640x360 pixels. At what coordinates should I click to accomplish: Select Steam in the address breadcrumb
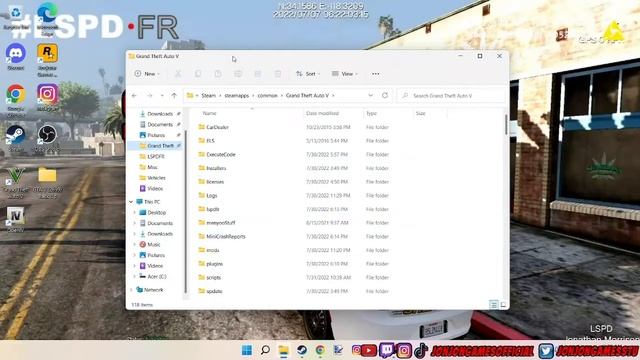coord(208,96)
